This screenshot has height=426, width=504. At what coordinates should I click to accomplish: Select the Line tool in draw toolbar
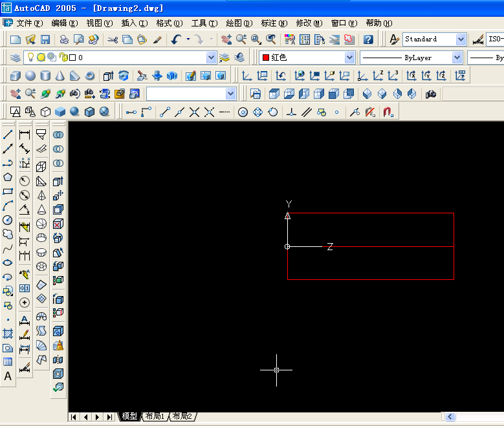(x=8, y=134)
